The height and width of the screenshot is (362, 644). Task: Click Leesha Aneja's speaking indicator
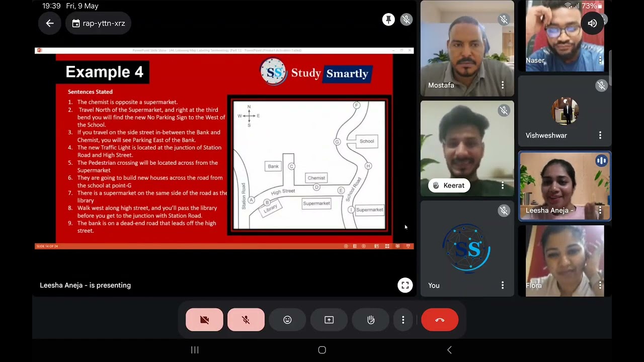coord(601,161)
